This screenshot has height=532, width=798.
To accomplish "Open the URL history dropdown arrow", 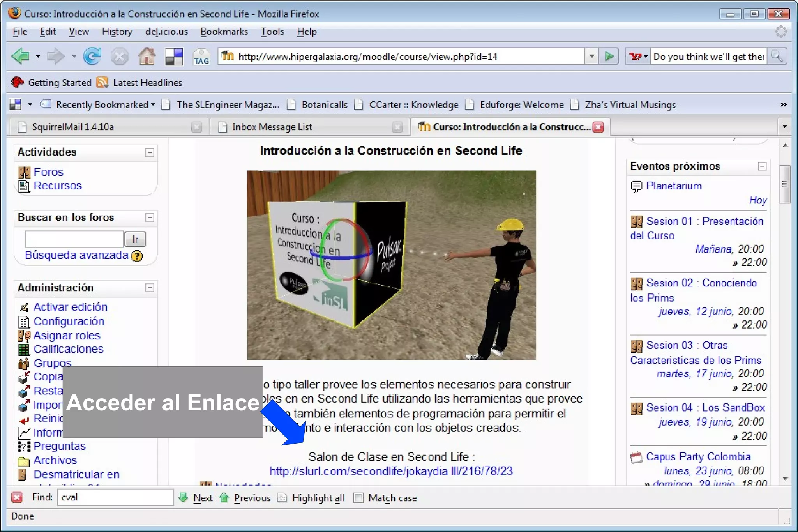I will 591,57.
